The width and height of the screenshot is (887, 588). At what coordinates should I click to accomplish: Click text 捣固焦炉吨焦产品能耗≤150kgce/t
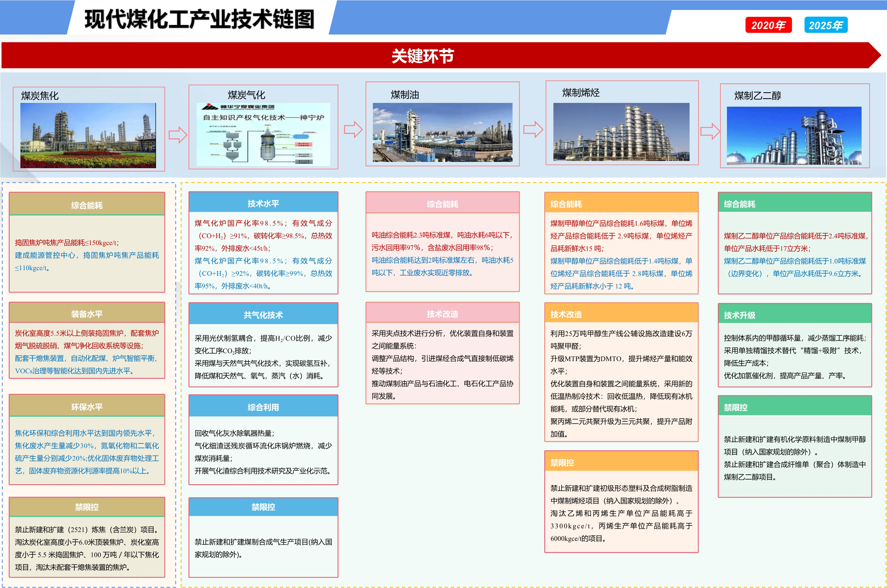(x=66, y=243)
